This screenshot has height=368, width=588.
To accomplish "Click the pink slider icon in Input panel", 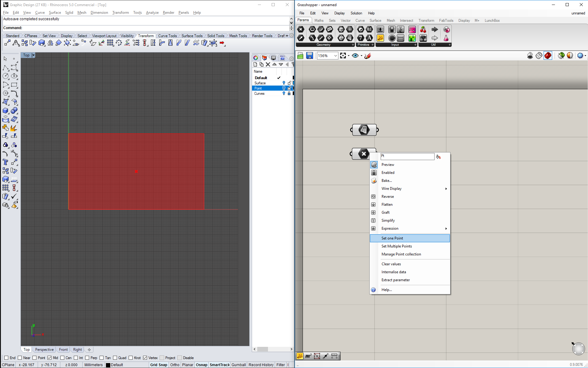I will (412, 29).
